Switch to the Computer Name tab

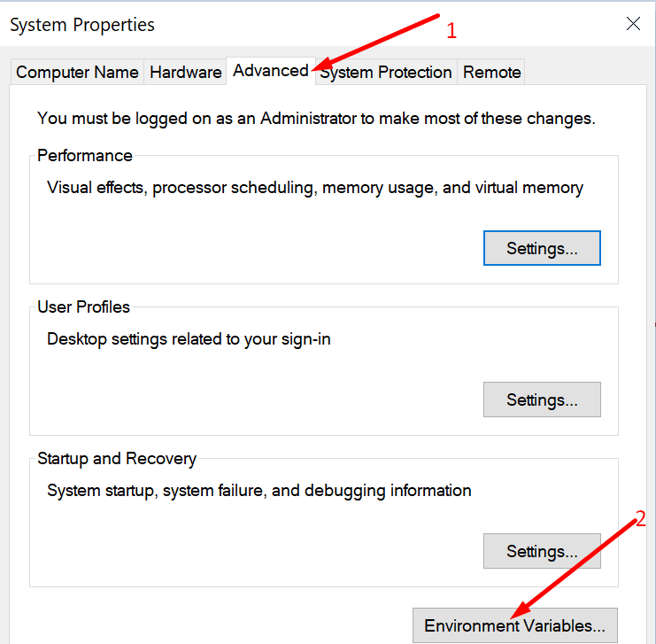(x=77, y=72)
